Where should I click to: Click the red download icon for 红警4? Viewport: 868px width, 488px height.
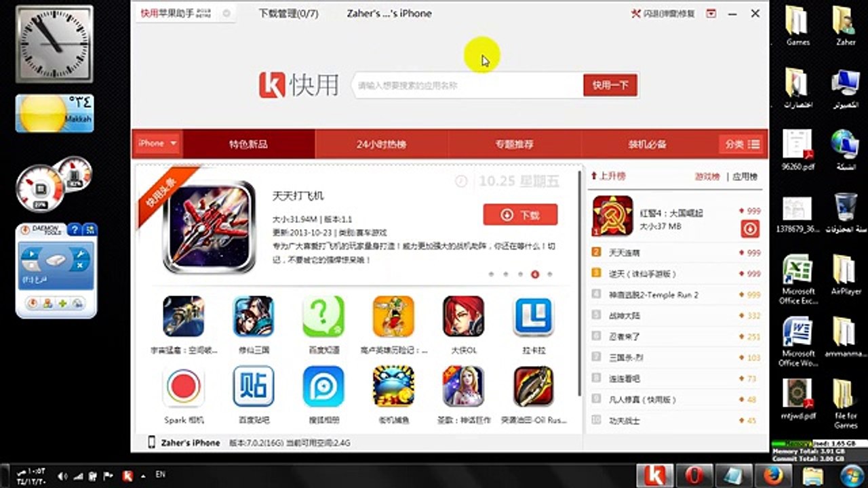pyautogui.click(x=750, y=229)
